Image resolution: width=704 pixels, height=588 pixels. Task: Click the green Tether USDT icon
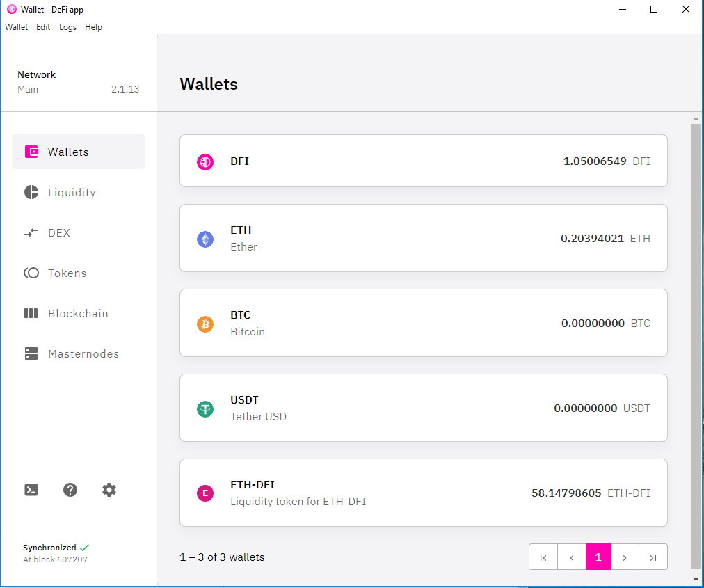click(x=205, y=408)
